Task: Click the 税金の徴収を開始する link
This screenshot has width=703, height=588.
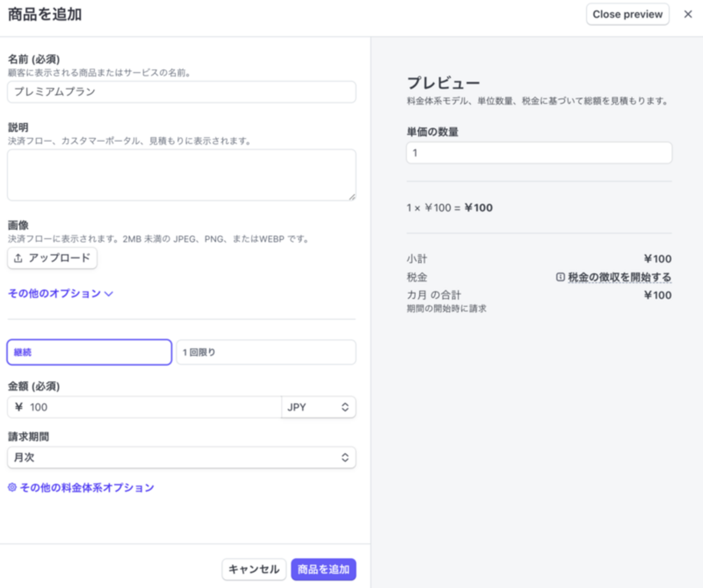Action: pos(619,277)
